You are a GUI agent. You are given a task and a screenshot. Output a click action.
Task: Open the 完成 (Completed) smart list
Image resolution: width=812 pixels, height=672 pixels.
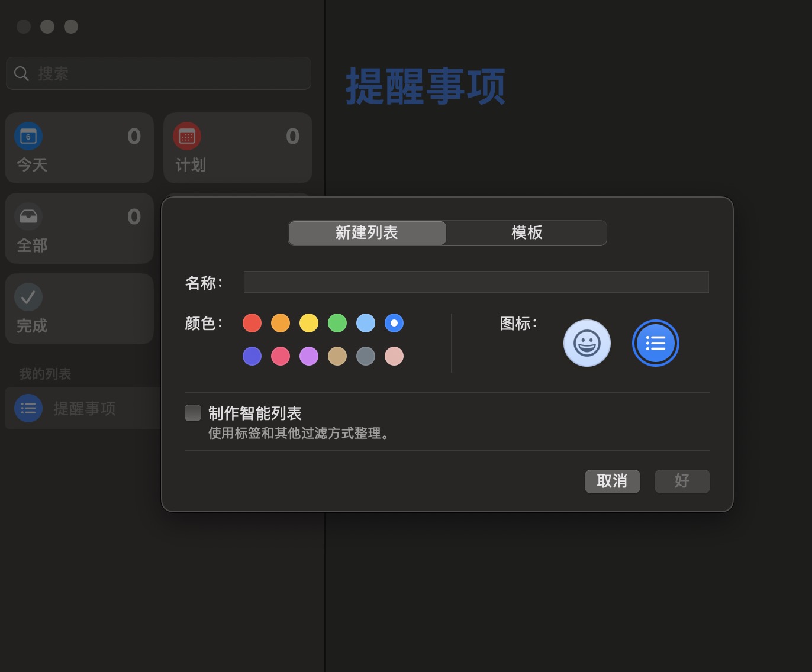pyautogui.click(x=79, y=309)
